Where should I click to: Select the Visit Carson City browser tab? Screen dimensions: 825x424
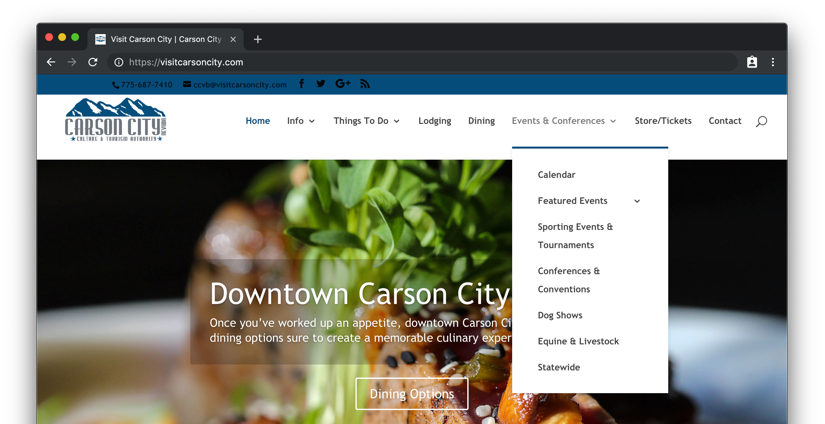coord(166,39)
